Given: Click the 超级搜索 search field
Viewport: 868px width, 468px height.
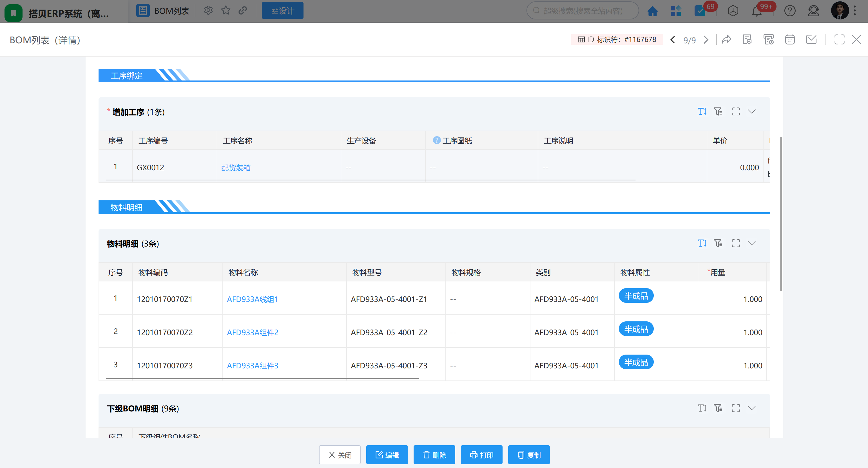Looking at the screenshot, I should (x=582, y=11).
